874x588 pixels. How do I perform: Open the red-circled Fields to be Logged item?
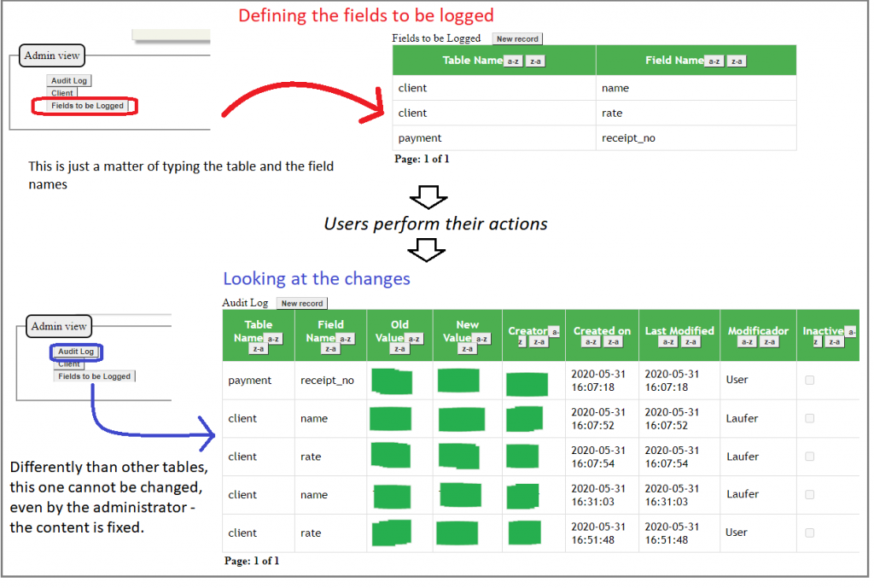87,106
